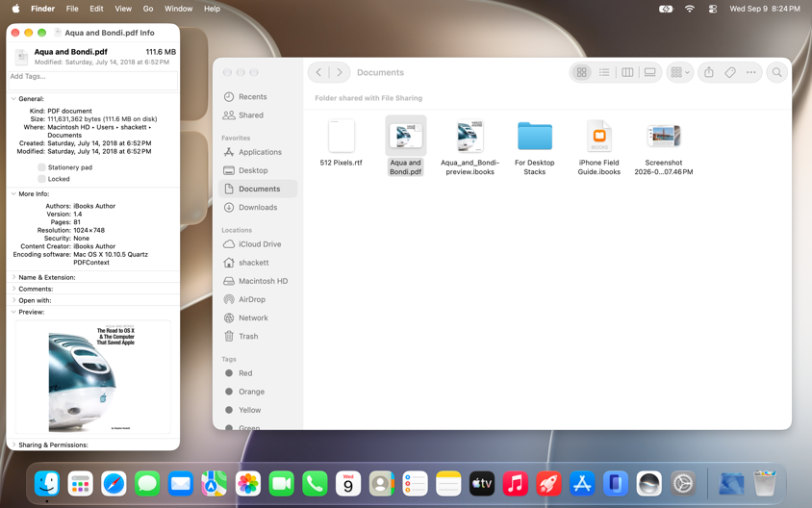Open the More actions ellipsis menu
This screenshot has height=508, width=812.
750,72
